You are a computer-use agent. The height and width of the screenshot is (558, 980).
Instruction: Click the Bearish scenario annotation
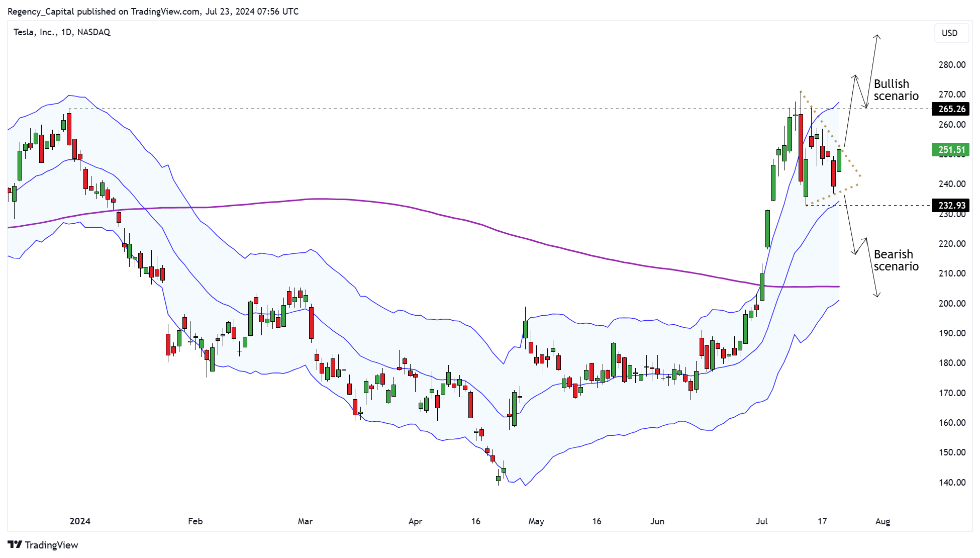click(896, 260)
